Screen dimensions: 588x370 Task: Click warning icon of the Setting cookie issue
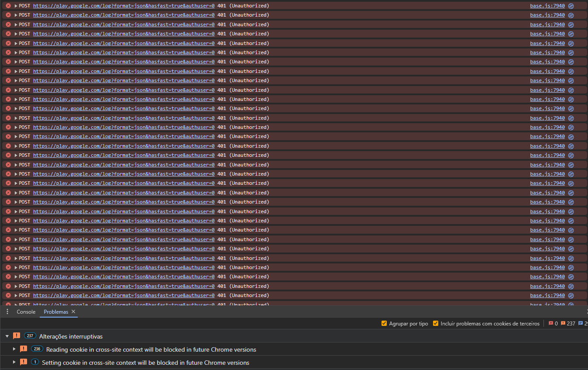(24, 362)
